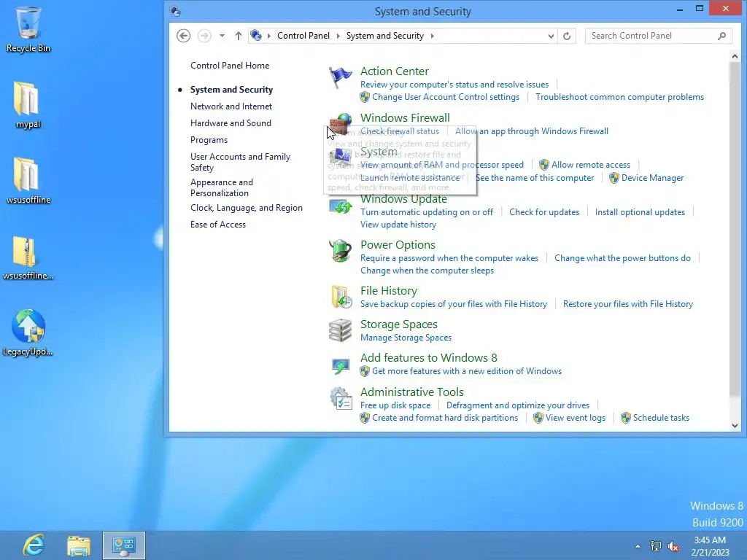Image resolution: width=747 pixels, height=560 pixels.
Task: Expand the System and Security breadcrumb chevron
Action: point(432,36)
